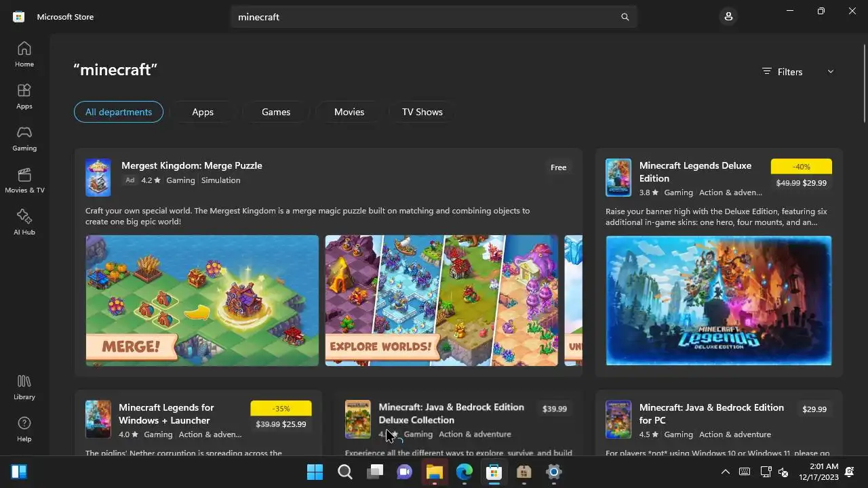Launch Microsoft Edge from taskbar

pos(465,472)
